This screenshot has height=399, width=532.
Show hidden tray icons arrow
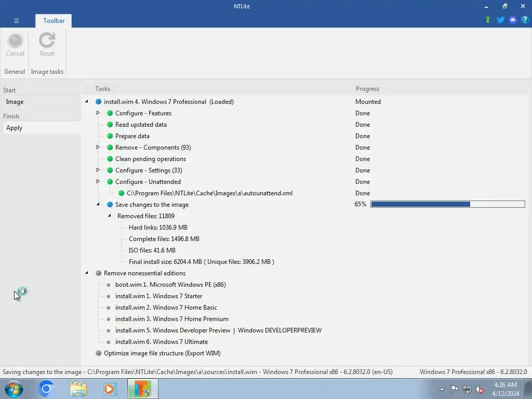[442, 390]
